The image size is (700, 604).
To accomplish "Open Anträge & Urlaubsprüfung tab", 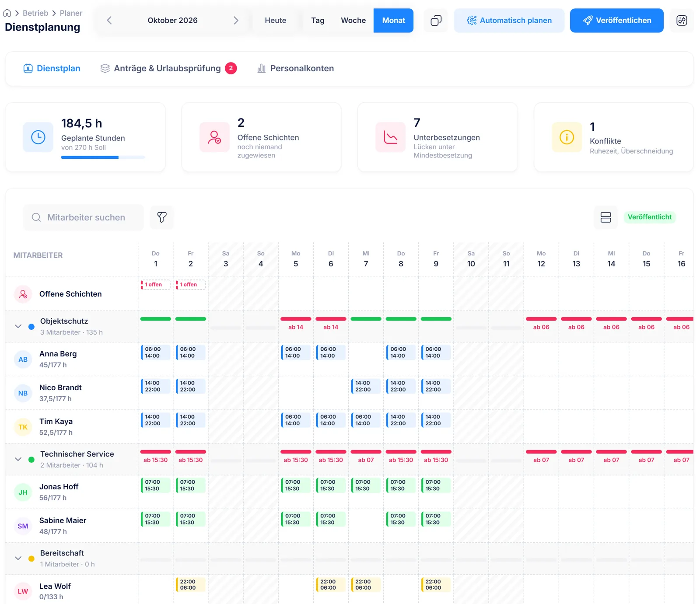I will (168, 68).
